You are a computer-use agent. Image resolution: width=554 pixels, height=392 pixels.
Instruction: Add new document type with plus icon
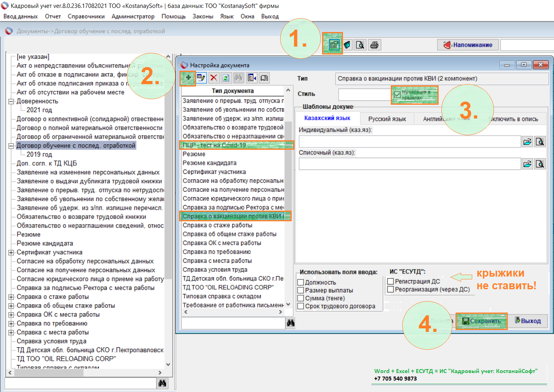(x=188, y=78)
